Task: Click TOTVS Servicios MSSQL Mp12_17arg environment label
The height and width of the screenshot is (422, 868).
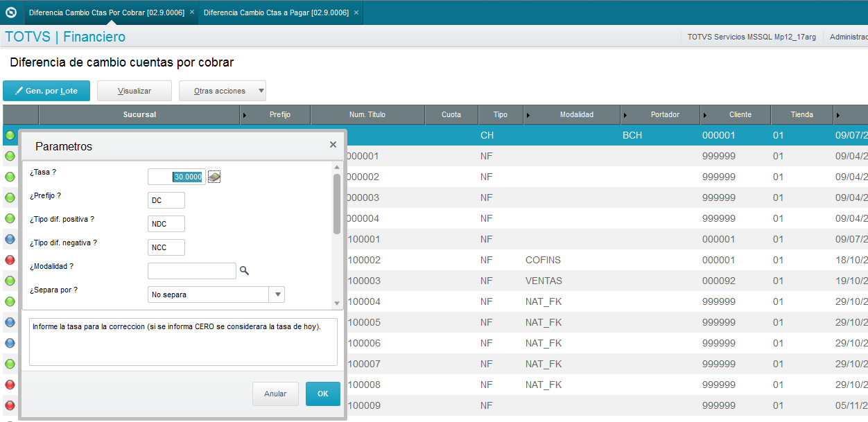Action: (x=752, y=37)
